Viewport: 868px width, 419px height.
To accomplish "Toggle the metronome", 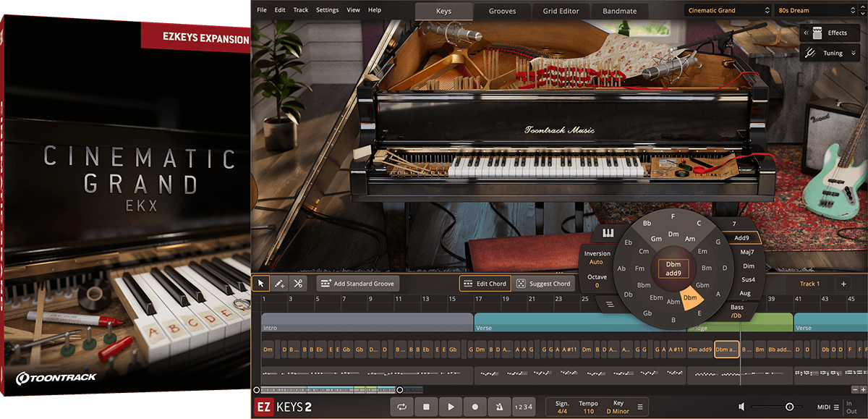I will [x=500, y=407].
